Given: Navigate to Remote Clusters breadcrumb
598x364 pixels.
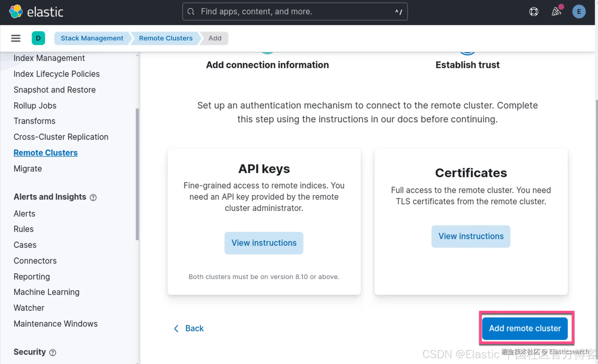Looking at the screenshot, I should click(x=166, y=38).
